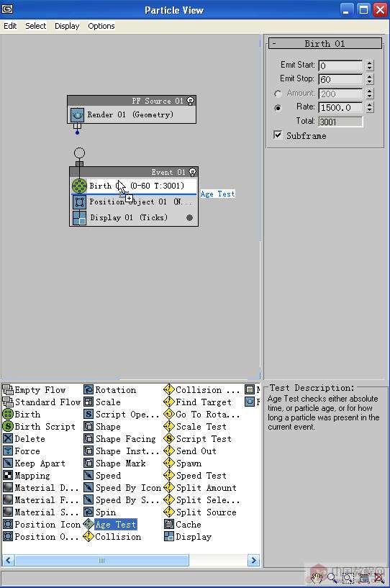Activate the Pan hand tool
The height and width of the screenshot is (588, 390).
[x=317, y=578]
